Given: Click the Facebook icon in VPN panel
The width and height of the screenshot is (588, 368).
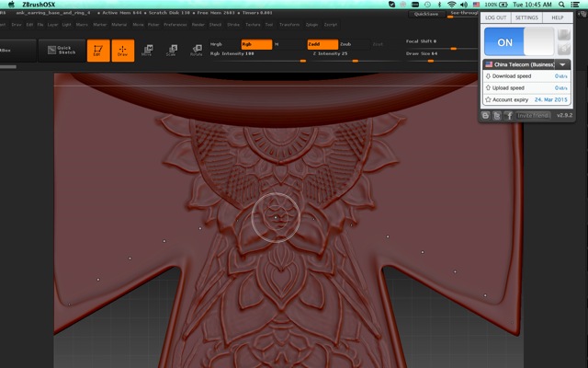Looking at the screenshot, I should click(x=508, y=115).
